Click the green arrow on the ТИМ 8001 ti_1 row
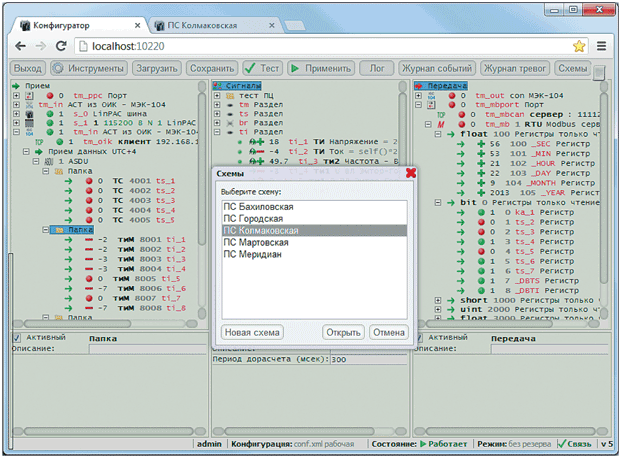This screenshot has height=457, width=620. (x=68, y=240)
